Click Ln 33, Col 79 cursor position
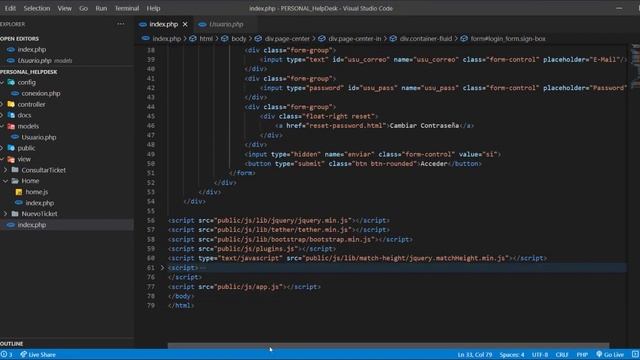The width and height of the screenshot is (640, 360). pyautogui.click(x=474, y=355)
